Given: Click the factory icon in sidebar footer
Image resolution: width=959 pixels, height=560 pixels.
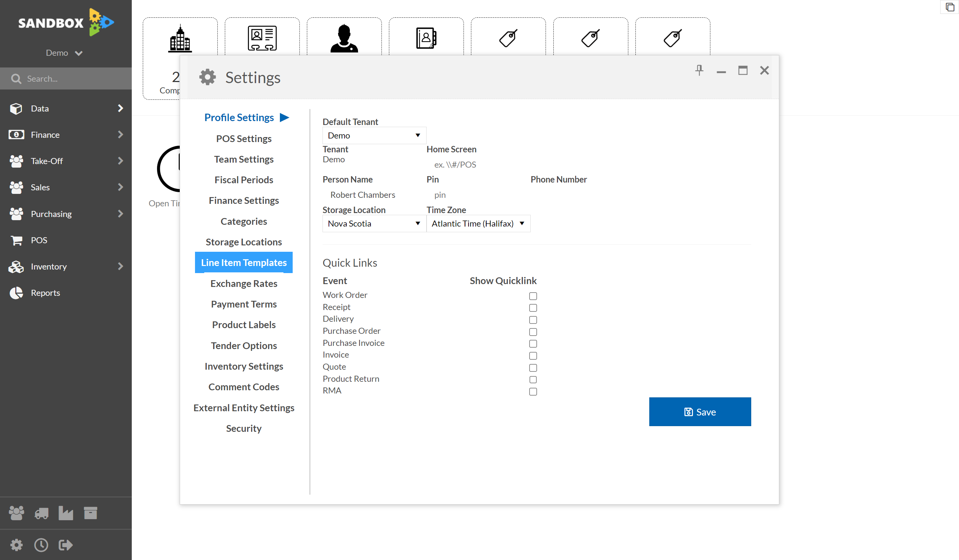Looking at the screenshot, I should coord(66,513).
